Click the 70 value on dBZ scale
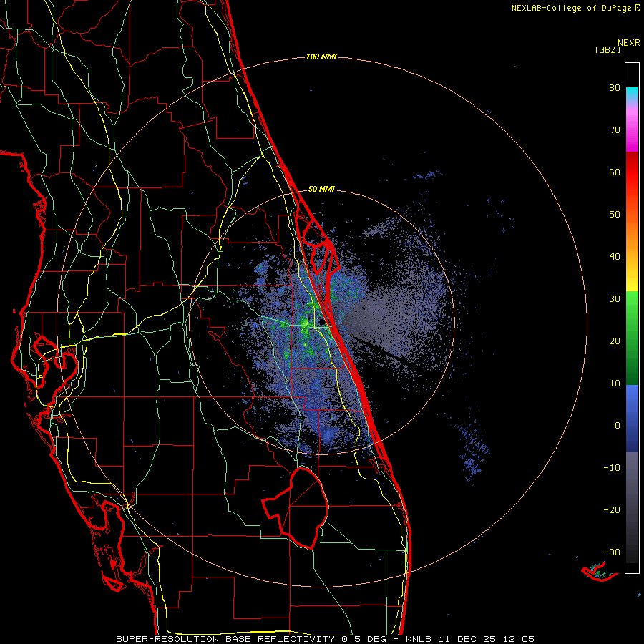This screenshot has width=644, height=644. (615, 130)
